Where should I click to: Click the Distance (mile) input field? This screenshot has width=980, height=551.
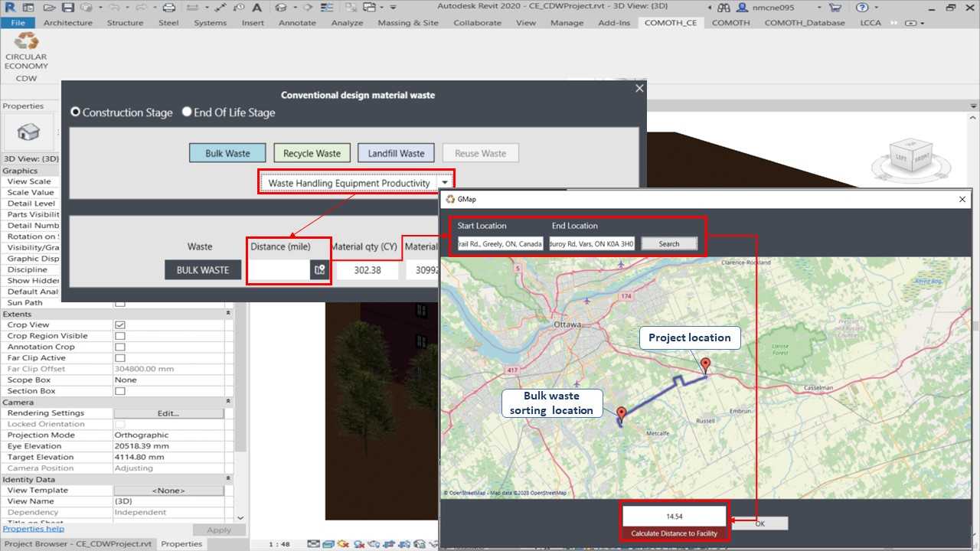280,269
